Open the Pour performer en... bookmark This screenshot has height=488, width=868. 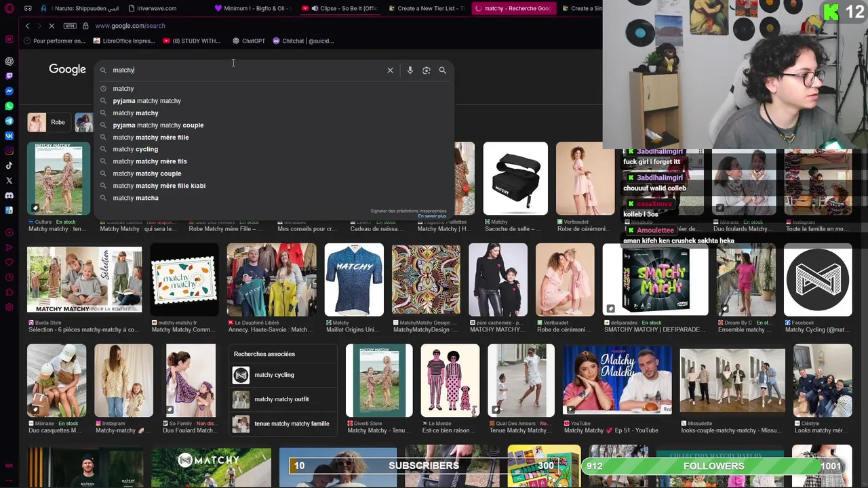(54, 41)
